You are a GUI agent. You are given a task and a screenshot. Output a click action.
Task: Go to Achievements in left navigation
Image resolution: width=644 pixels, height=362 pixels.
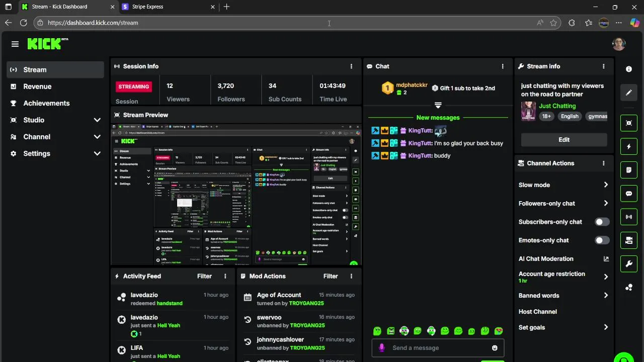(55, 103)
